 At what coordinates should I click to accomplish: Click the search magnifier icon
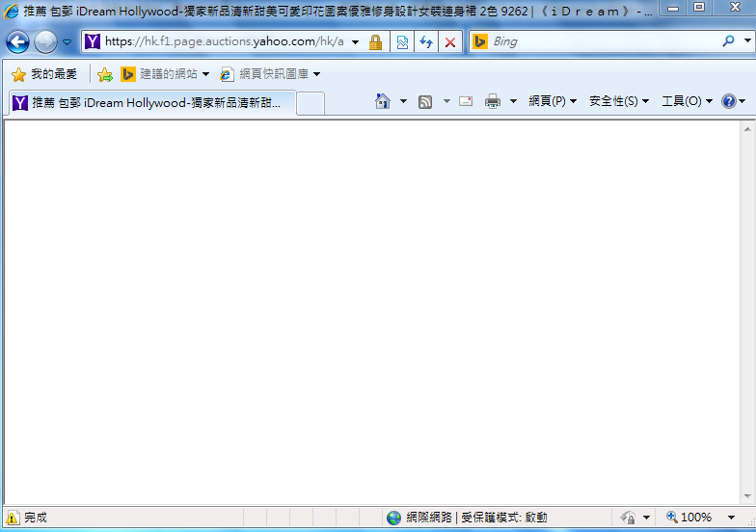pyautogui.click(x=729, y=41)
